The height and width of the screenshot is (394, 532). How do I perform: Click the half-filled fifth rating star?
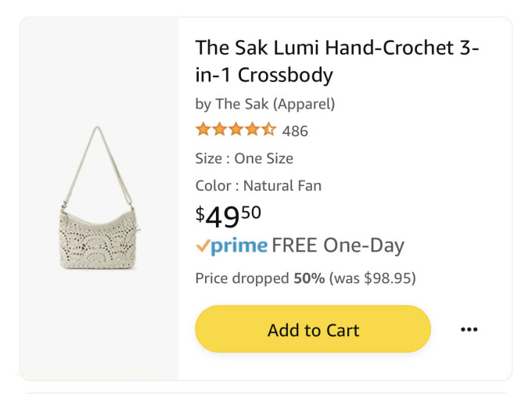[268, 130]
